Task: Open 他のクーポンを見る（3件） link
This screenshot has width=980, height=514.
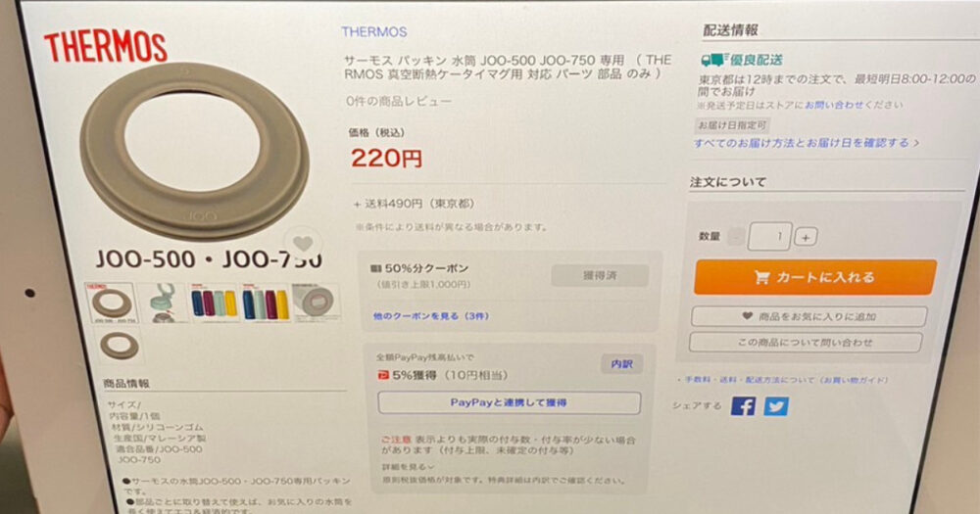Action: tap(430, 316)
